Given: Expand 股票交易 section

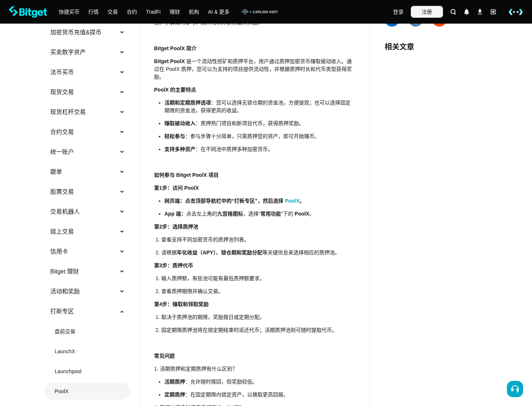Looking at the screenshot, I should pyautogui.click(x=87, y=192).
